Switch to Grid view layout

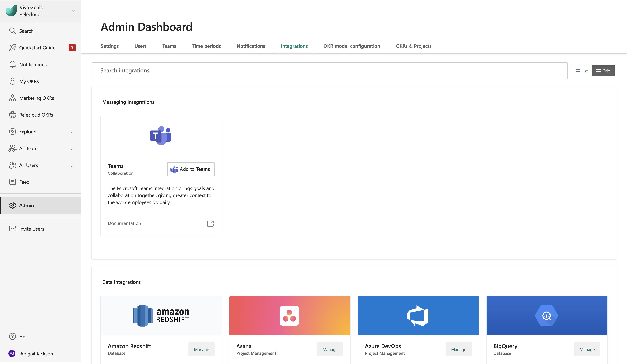603,70
